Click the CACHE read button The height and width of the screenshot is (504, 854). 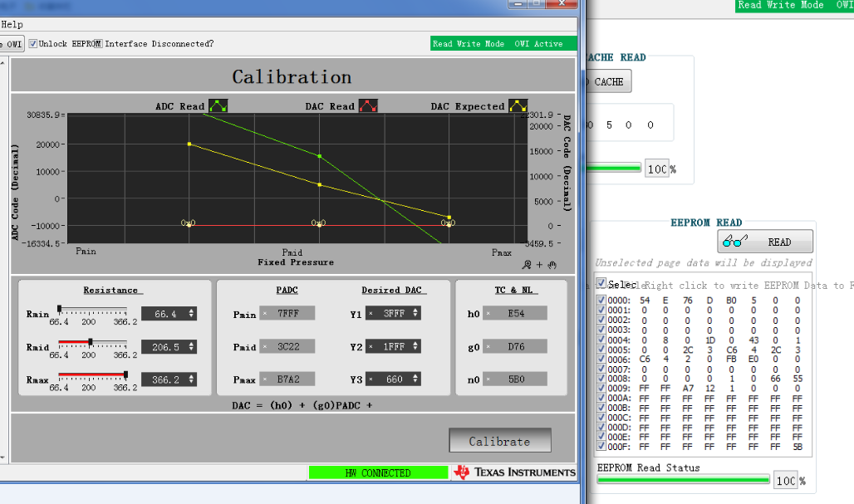coord(608,81)
